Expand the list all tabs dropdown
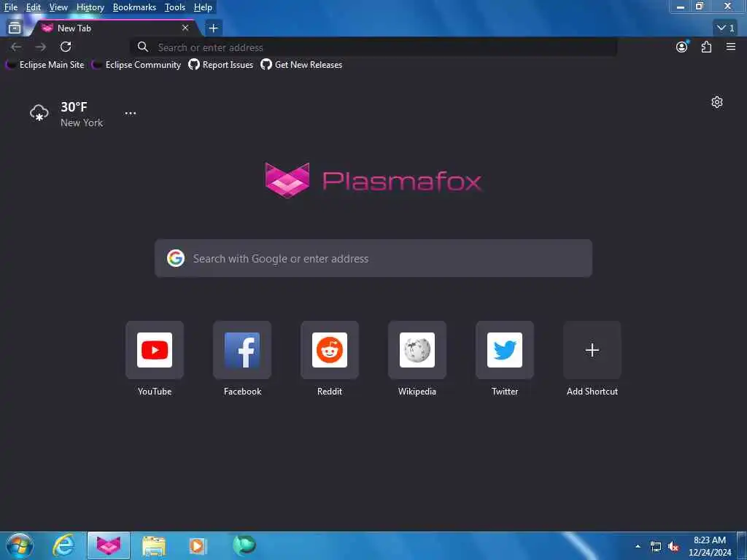747x560 pixels. click(x=726, y=28)
